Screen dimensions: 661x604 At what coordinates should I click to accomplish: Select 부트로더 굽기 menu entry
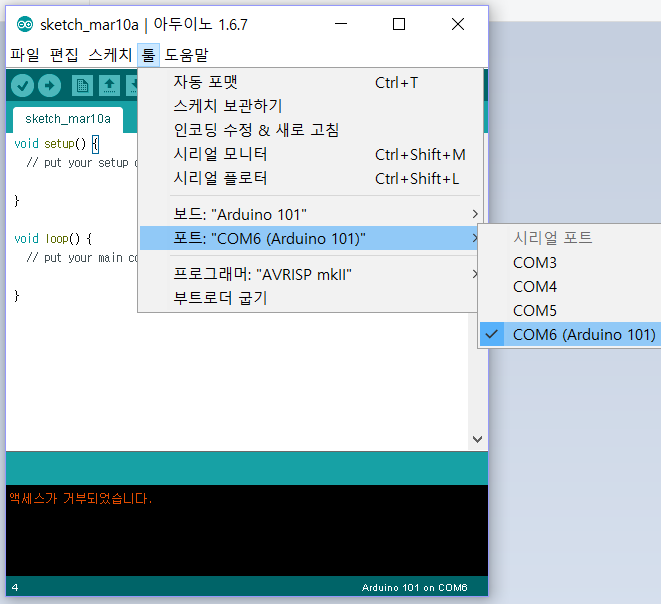point(310,298)
